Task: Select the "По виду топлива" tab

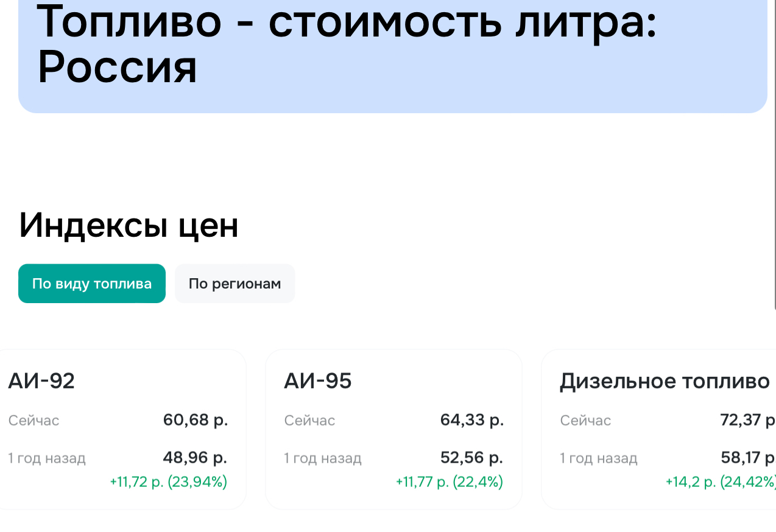Action: (92, 284)
